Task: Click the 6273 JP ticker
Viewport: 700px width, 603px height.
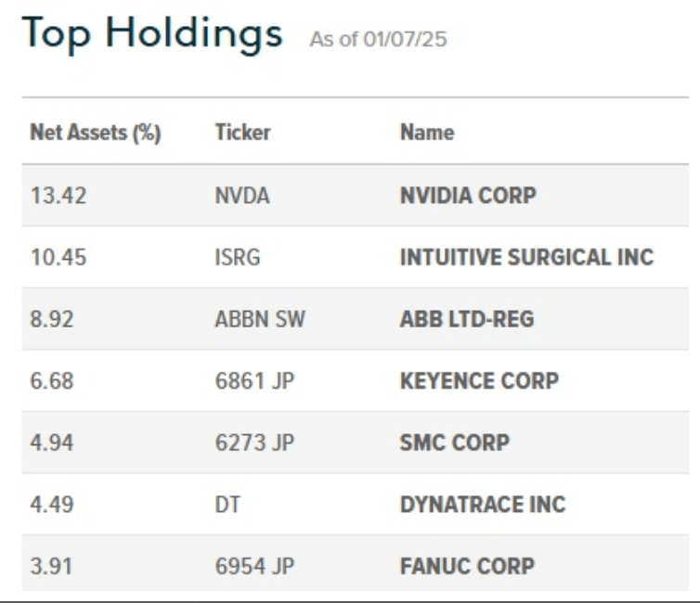Action: click(248, 443)
